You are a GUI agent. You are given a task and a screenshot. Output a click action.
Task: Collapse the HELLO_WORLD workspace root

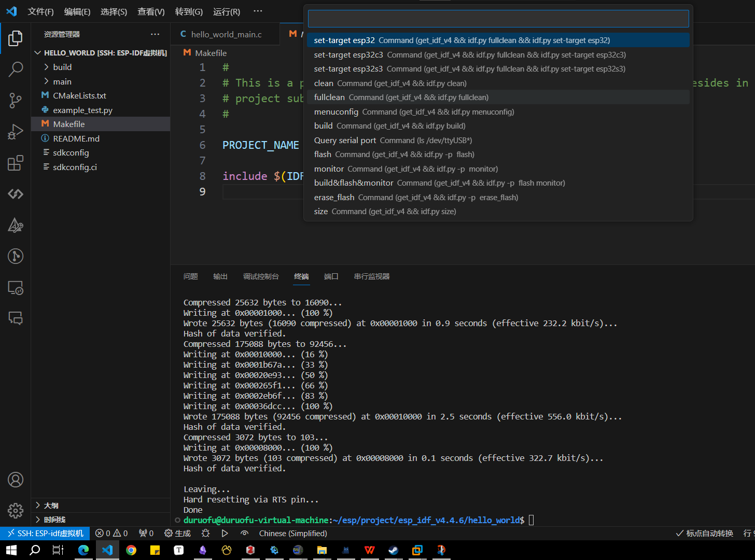click(x=101, y=53)
